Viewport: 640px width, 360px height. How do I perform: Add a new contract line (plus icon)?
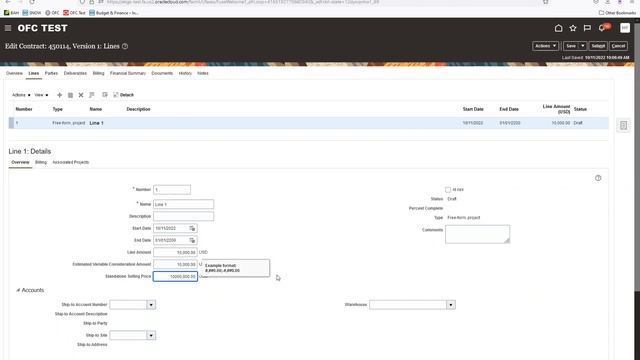tap(60, 95)
